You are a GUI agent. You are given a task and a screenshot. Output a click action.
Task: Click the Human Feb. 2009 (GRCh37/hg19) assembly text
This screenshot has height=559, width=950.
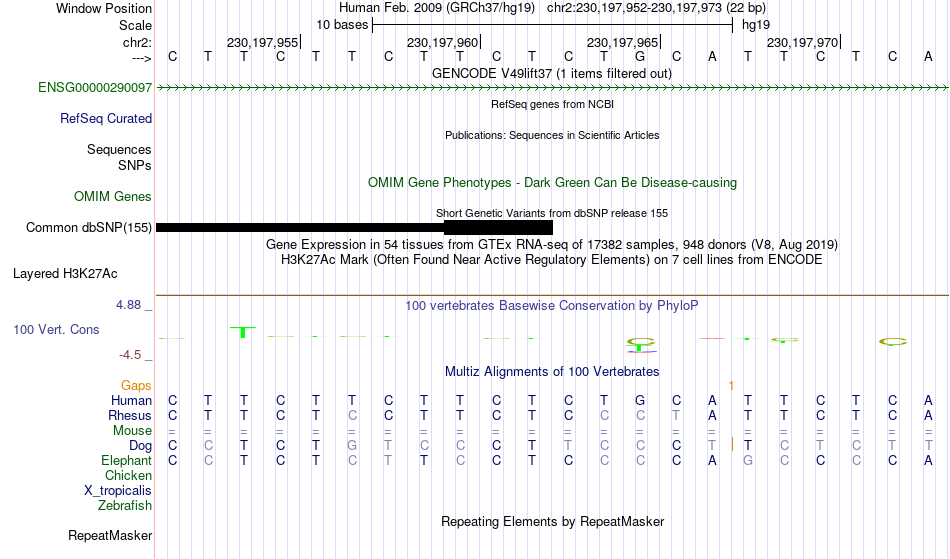(x=437, y=8)
